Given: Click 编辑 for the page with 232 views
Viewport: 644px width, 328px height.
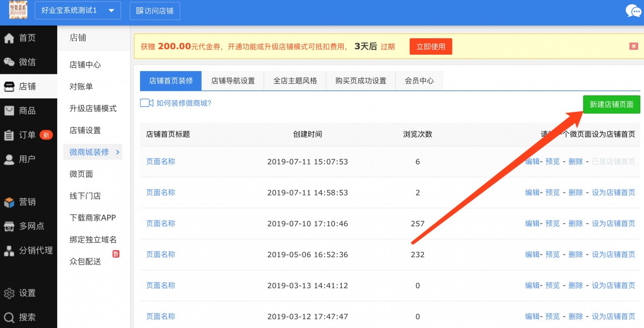Looking at the screenshot, I should pos(532,254).
